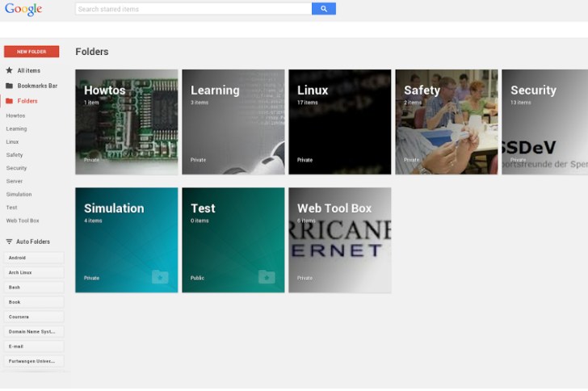Open the Security folder tile
The image size is (588, 391).
[544, 122]
